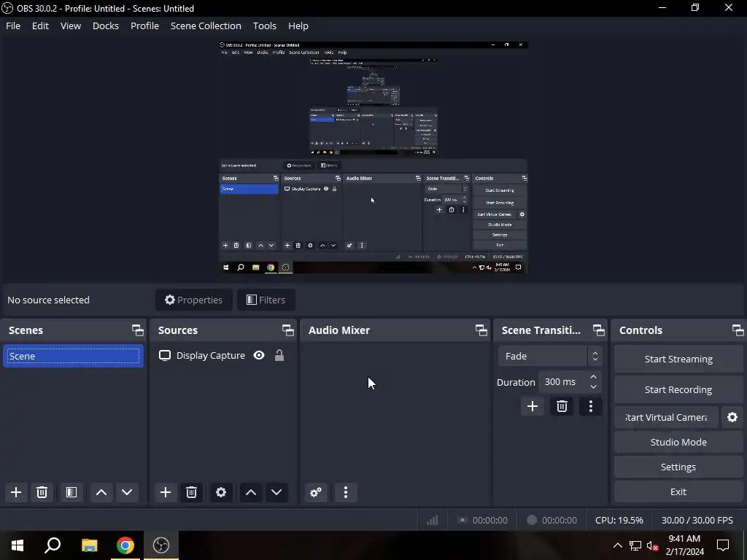
Task: Enable Studio Mode
Action: (x=678, y=442)
